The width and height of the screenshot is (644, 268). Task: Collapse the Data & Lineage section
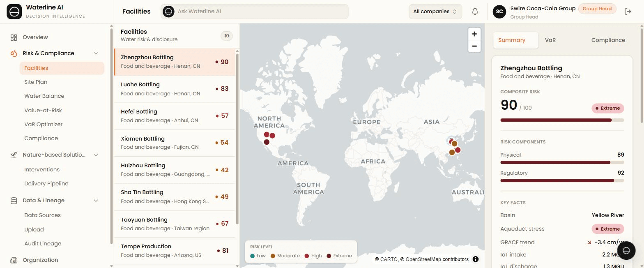[96, 201]
